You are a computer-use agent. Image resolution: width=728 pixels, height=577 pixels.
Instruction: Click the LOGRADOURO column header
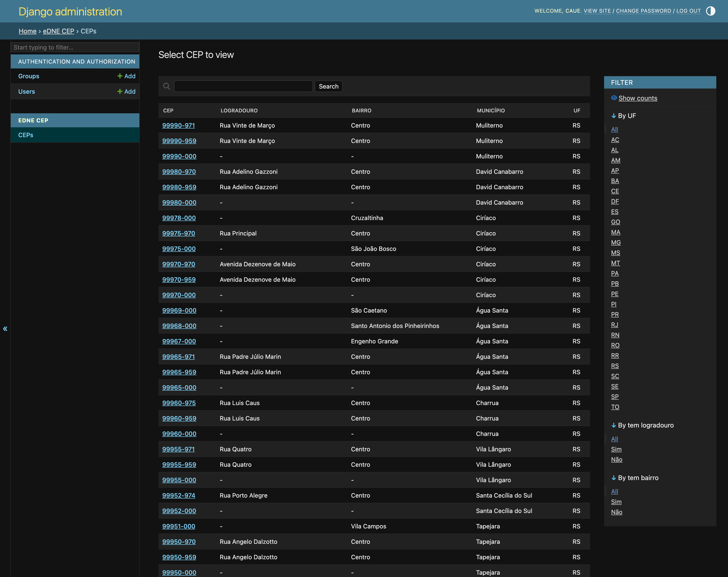(x=239, y=111)
